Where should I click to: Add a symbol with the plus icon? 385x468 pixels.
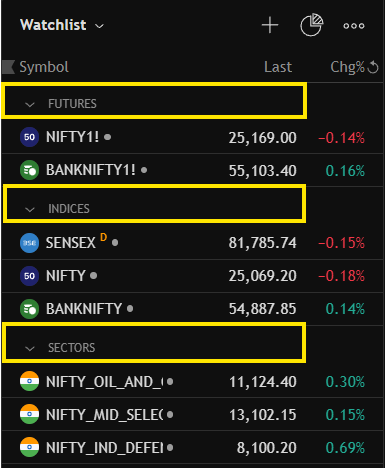coord(270,25)
